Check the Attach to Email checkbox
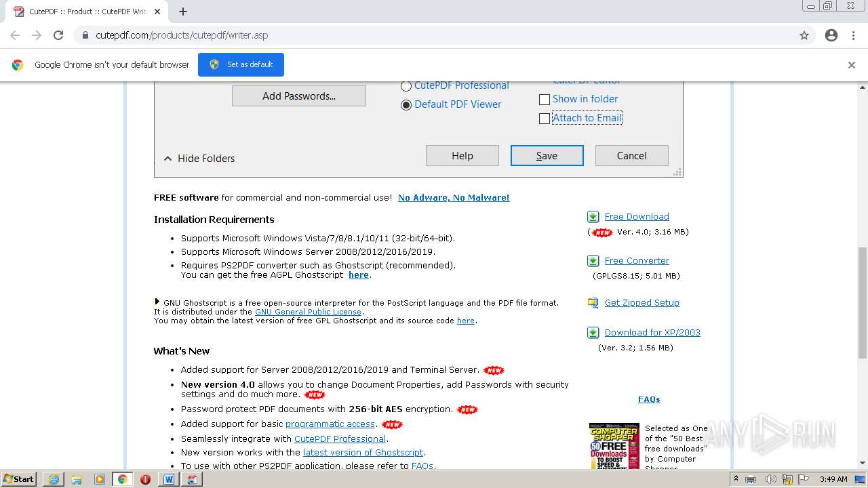Screen dimensions: 868x488 point(545,119)
